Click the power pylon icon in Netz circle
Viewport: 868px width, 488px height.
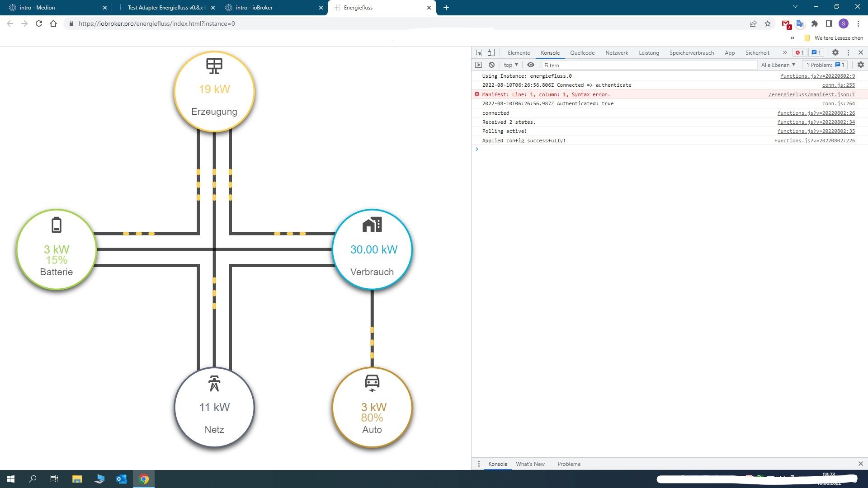(x=214, y=383)
